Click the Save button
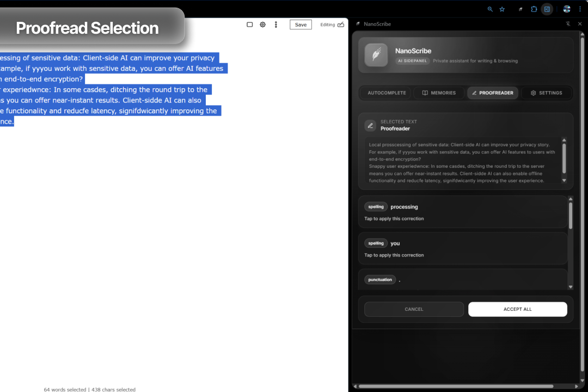Image resolution: width=588 pixels, height=392 pixels. click(301, 24)
